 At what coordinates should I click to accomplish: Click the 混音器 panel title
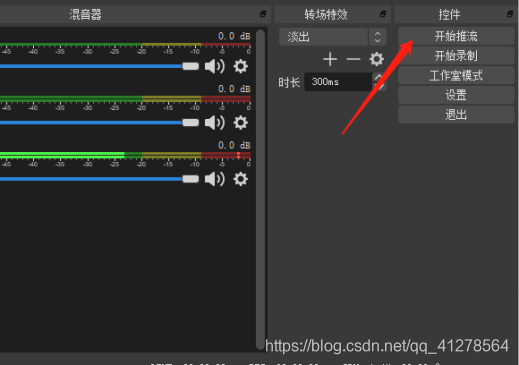pyautogui.click(x=85, y=15)
